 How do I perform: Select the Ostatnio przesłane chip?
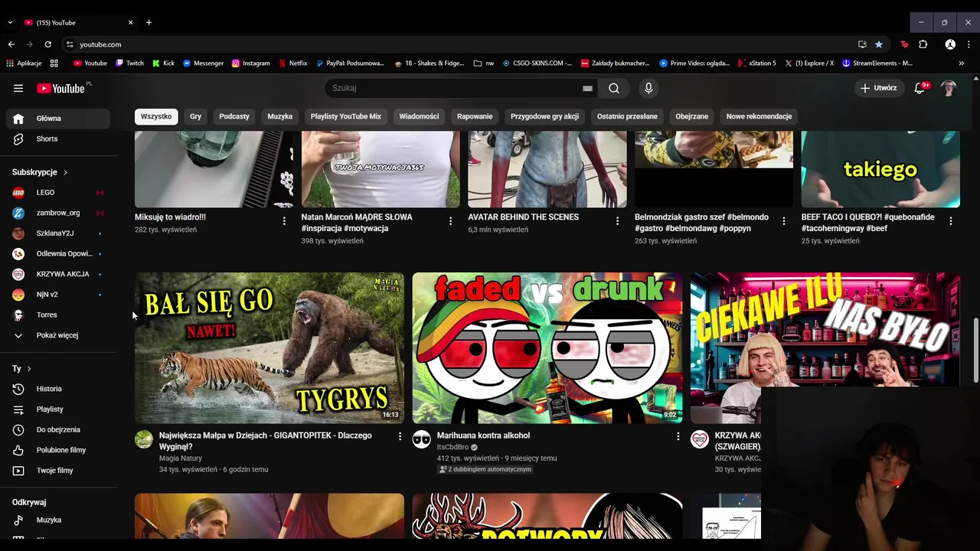point(627,116)
